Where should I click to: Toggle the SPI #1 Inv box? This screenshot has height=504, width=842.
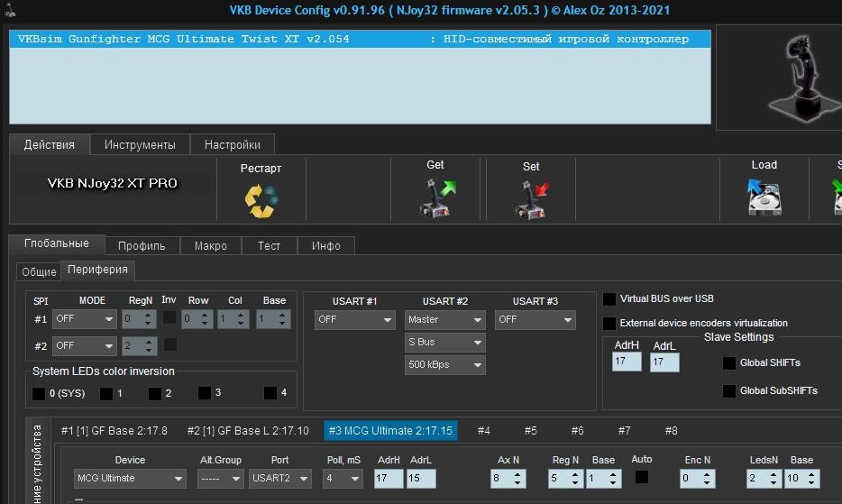[x=169, y=318]
